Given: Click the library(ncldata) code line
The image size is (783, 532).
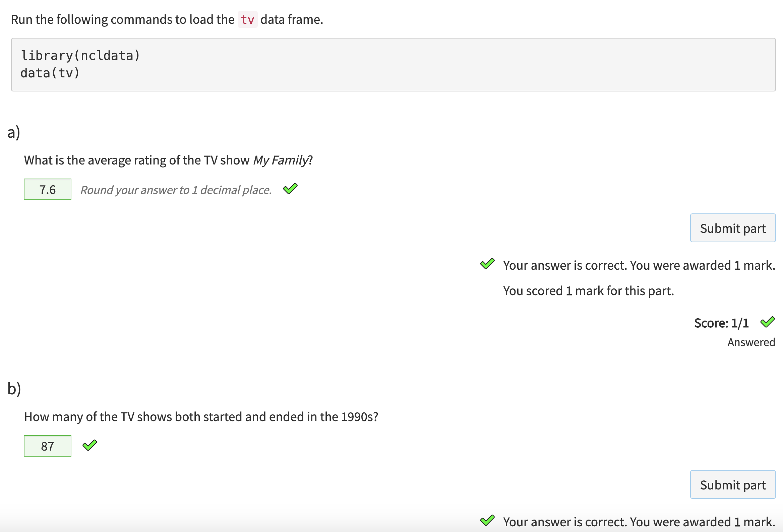Looking at the screenshot, I should tap(80, 56).
